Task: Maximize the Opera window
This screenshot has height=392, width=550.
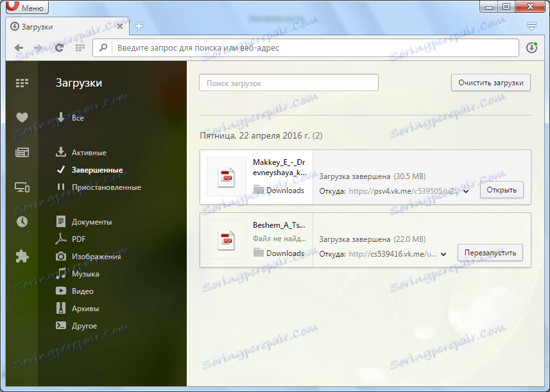Action: (x=506, y=6)
